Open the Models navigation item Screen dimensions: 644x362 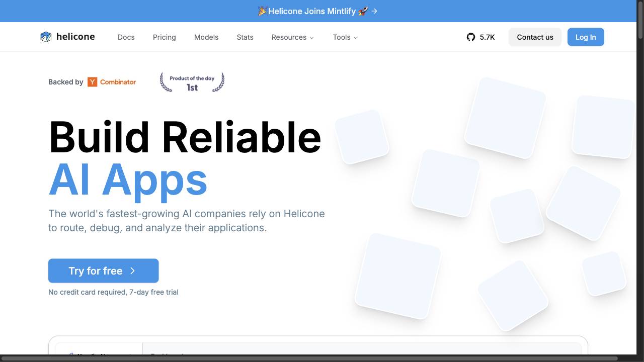pyautogui.click(x=206, y=37)
